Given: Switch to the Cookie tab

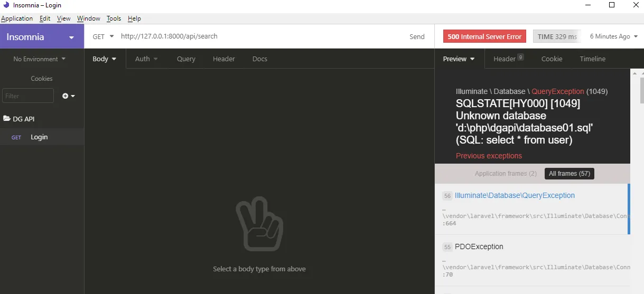Looking at the screenshot, I should pos(552,59).
